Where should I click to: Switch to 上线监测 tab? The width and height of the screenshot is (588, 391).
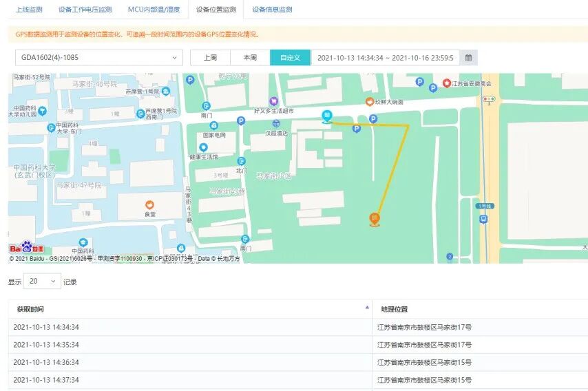click(x=29, y=10)
